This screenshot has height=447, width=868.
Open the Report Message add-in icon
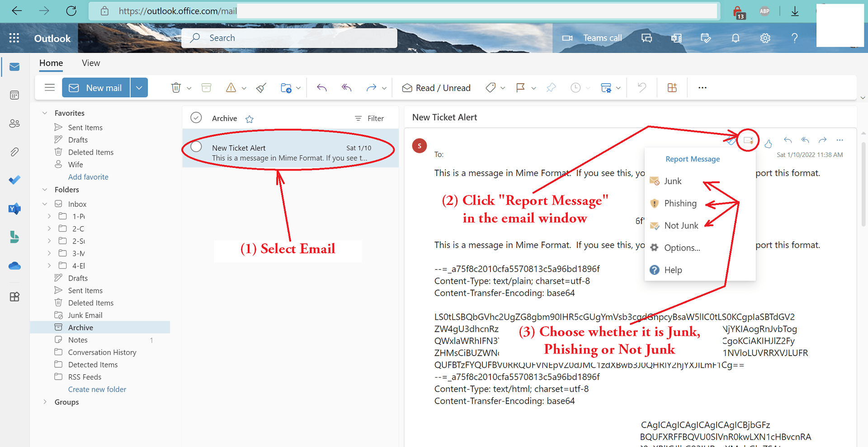coord(748,140)
